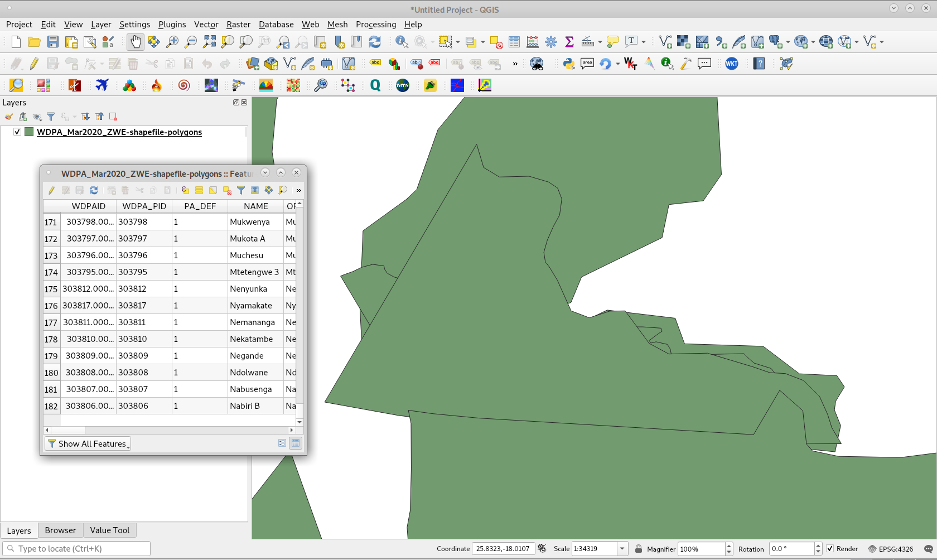937x560 pixels.
Task: Click the WKT plugin icon
Action: (x=732, y=64)
